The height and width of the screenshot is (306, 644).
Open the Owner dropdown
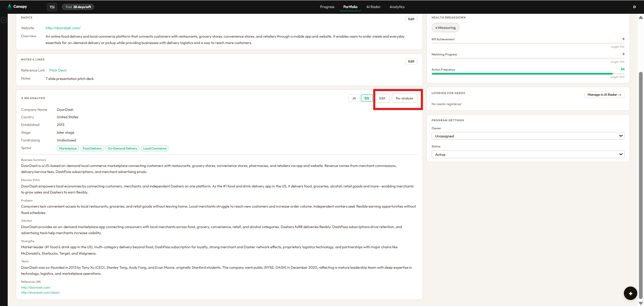point(528,136)
